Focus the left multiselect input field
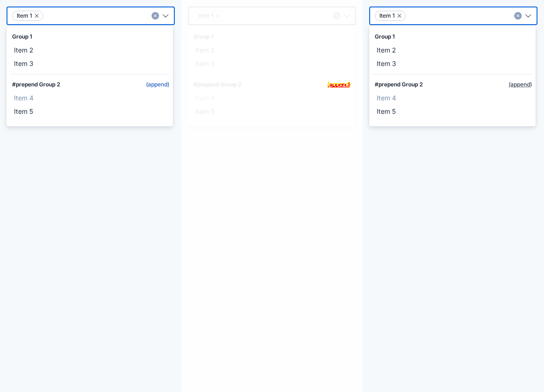544x392 pixels. pos(97,16)
